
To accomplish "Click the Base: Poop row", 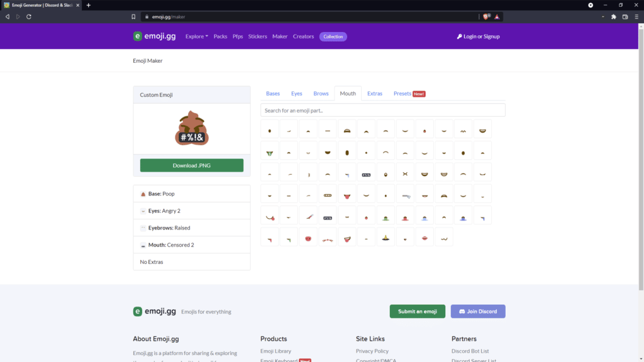I will click(192, 194).
